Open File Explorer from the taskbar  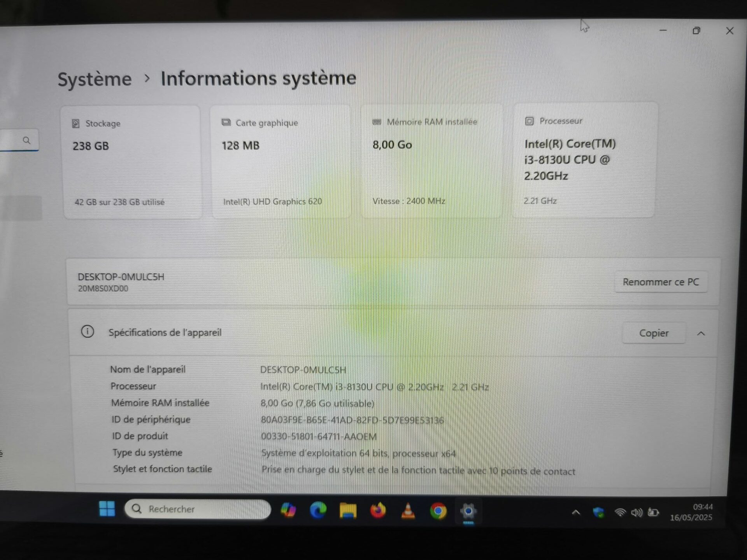(x=348, y=510)
